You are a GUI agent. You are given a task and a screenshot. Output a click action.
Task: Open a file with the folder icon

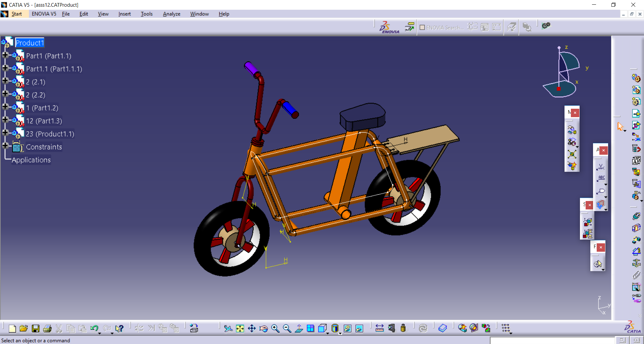pos(23,328)
